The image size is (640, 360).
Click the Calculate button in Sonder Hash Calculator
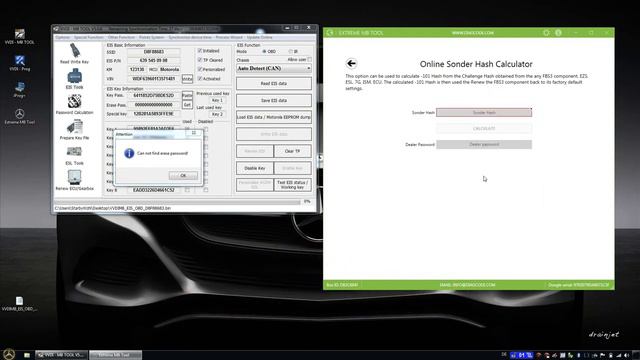484,128
